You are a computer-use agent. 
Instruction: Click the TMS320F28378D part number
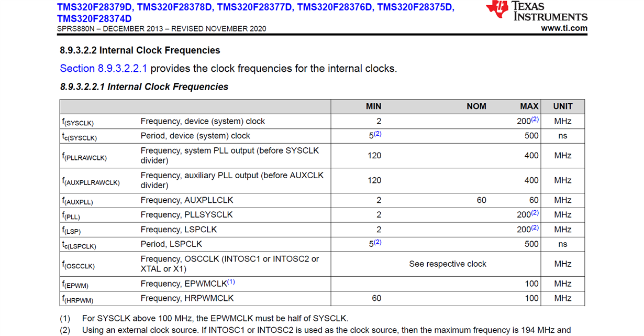tap(175, 7)
